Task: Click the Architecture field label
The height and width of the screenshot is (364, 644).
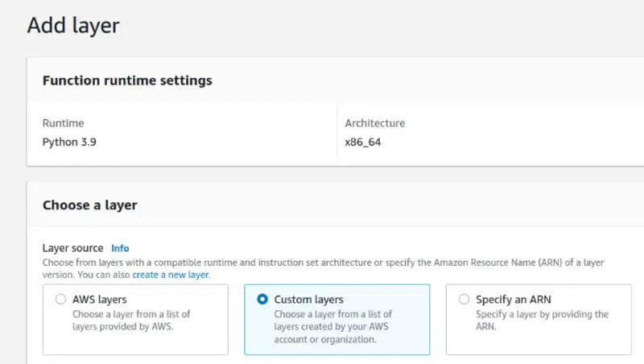Action: (374, 123)
